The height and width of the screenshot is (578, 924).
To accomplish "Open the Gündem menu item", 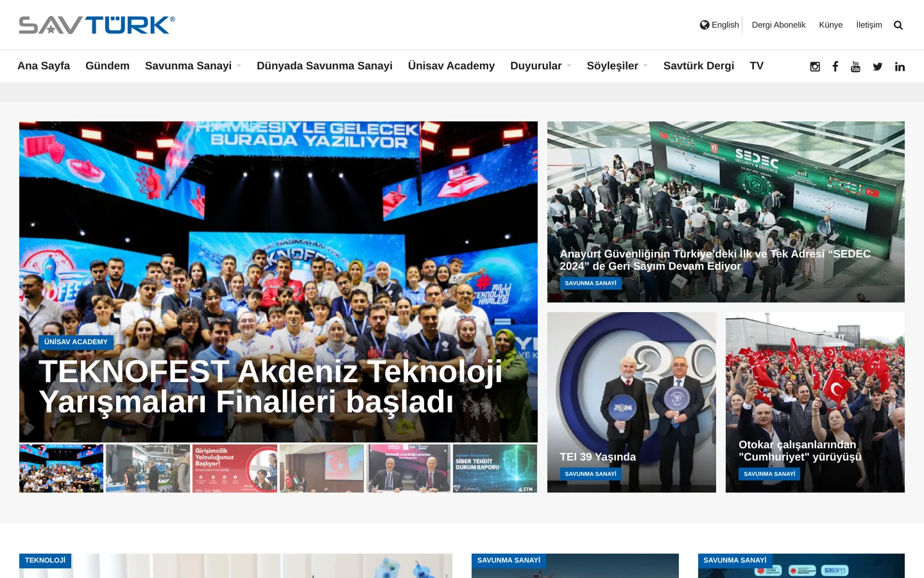I will click(x=107, y=66).
